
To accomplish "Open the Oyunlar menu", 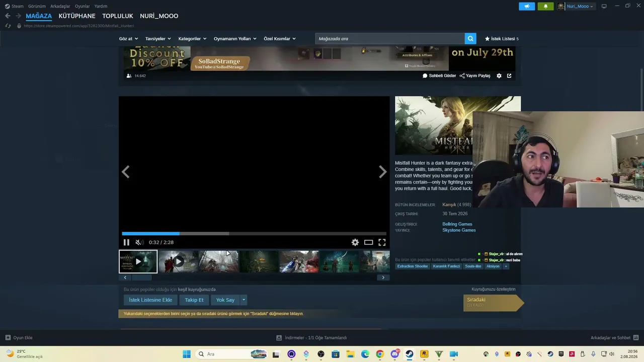I will point(83,6).
